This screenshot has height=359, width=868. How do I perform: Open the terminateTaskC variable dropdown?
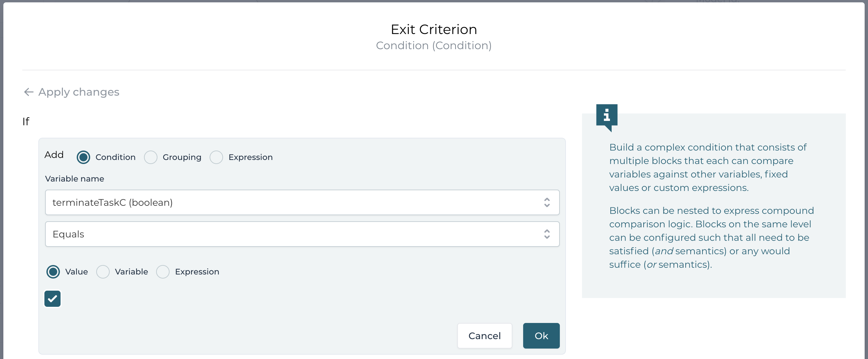point(302,202)
